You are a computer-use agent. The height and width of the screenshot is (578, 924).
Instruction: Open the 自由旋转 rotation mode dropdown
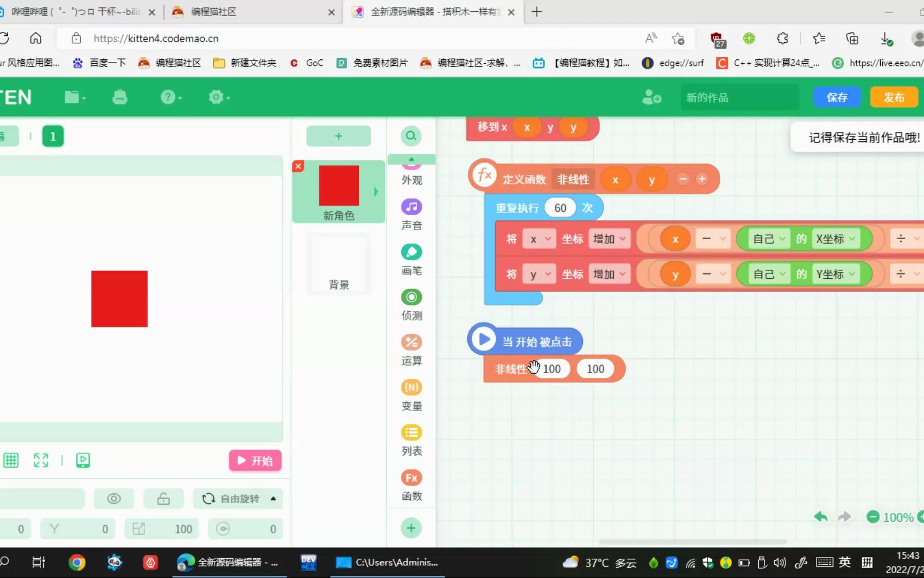click(x=238, y=498)
